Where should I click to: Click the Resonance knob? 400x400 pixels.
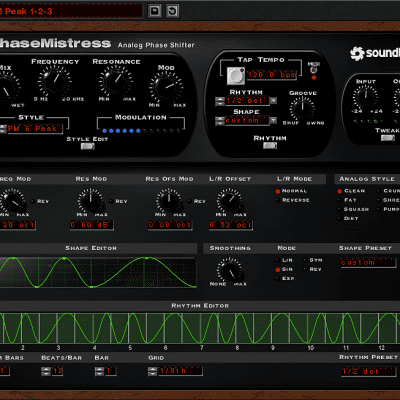pyautogui.click(x=116, y=80)
